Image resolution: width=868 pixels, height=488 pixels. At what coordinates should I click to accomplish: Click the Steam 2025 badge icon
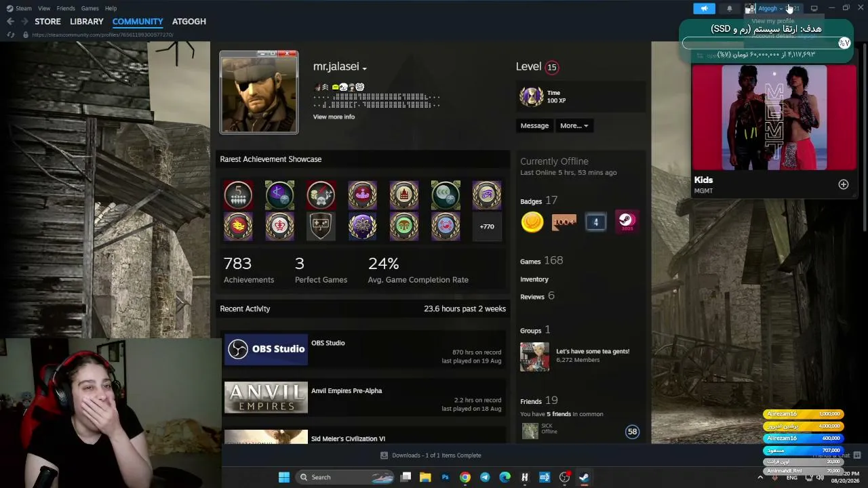[627, 222]
